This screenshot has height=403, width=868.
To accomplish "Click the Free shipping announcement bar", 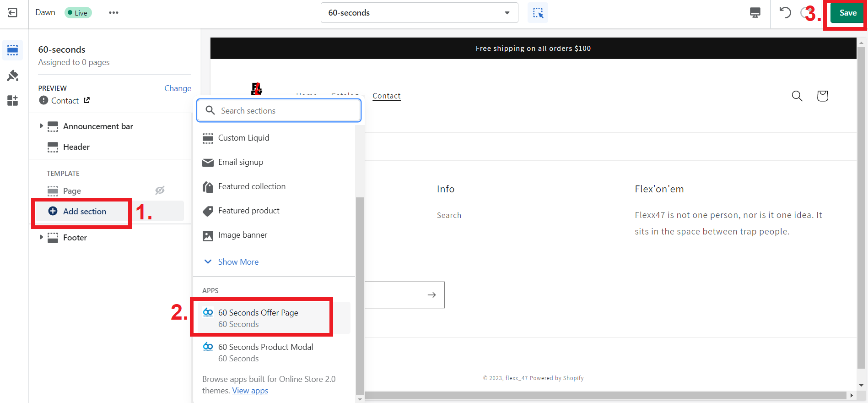I will click(533, 48).
